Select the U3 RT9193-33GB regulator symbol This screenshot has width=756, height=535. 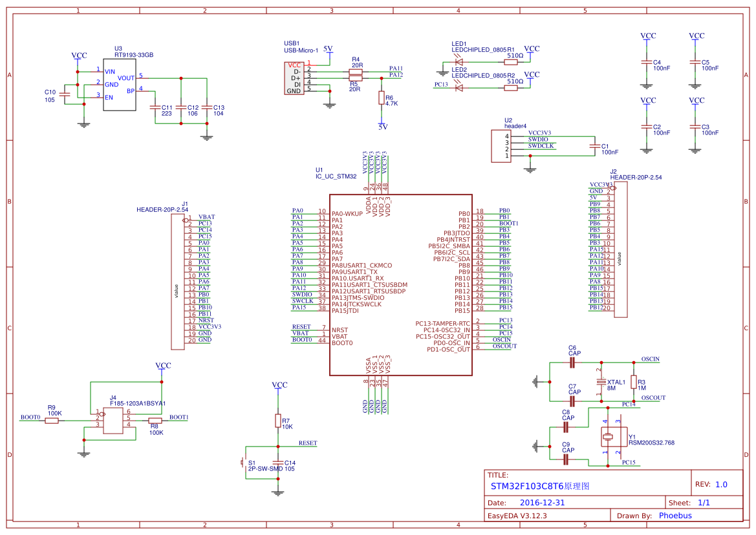click(119, 85)
